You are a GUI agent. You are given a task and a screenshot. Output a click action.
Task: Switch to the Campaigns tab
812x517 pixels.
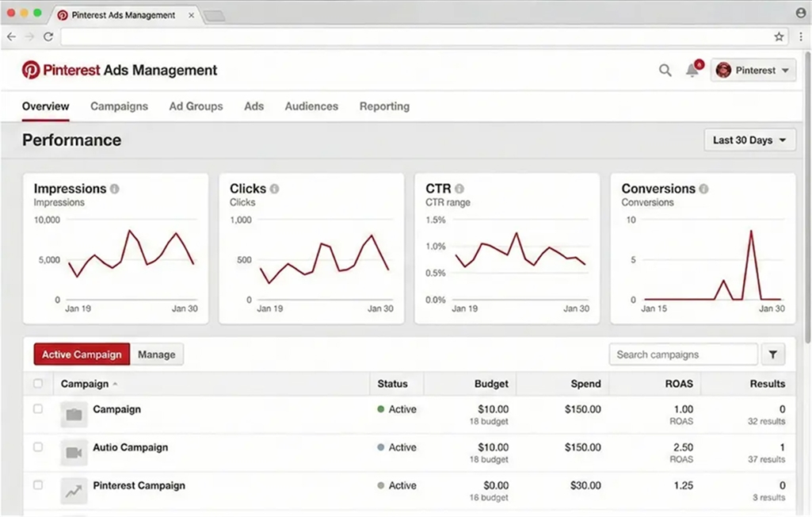(119, 106)
